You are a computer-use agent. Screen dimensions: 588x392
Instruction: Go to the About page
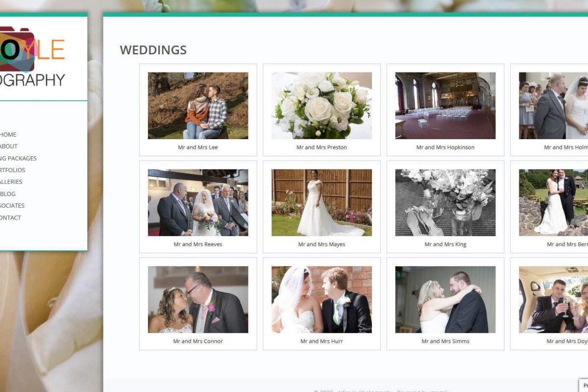tap(9, 146)
